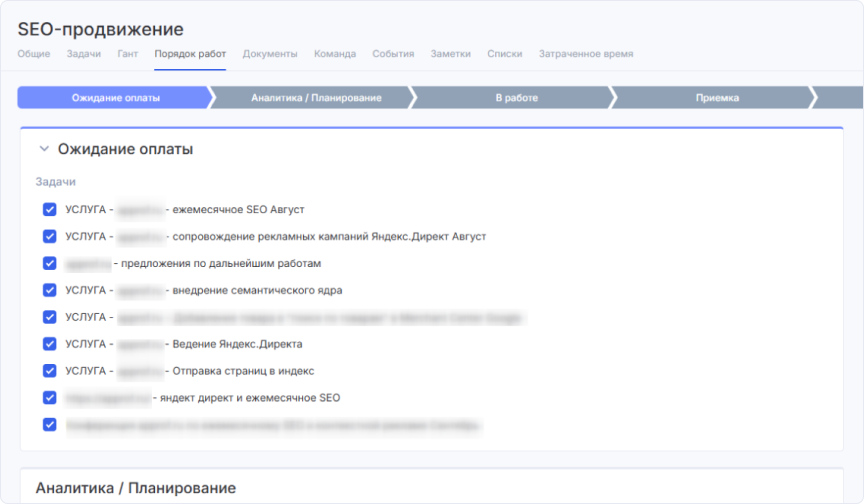Toggle checkbox for предложения по дальнейшим работам

49,264
